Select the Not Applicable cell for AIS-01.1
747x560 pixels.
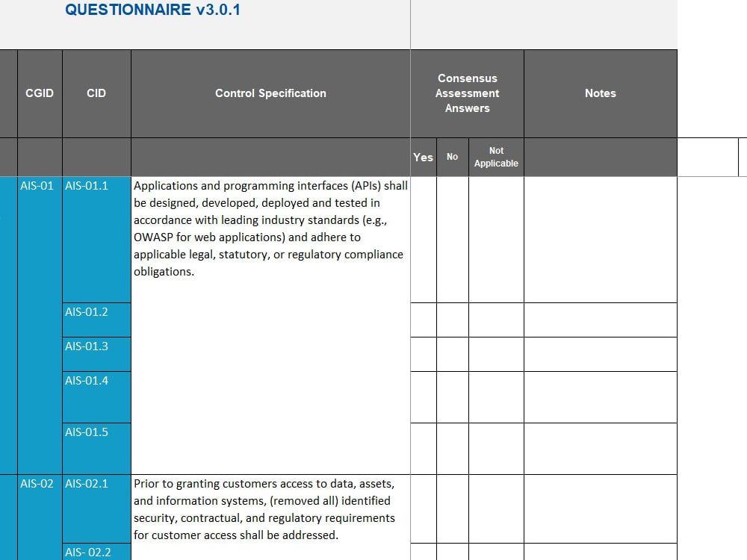(x=496, y=240)
